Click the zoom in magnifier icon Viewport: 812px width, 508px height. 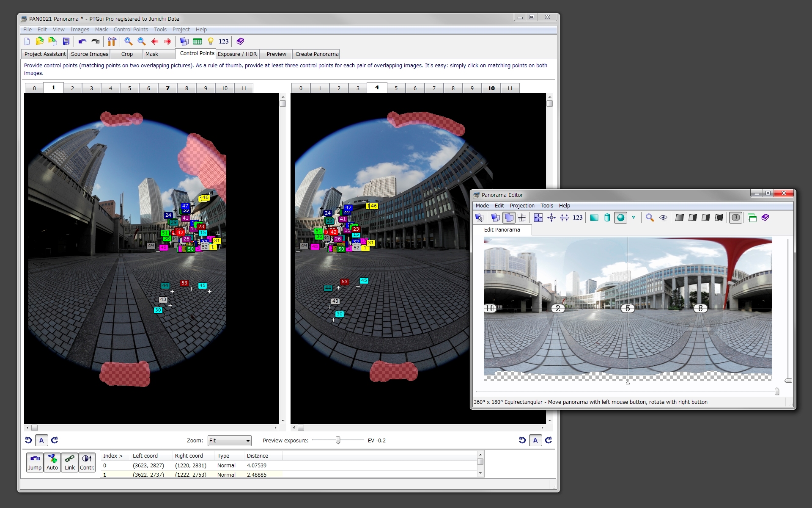coord(128,41)
